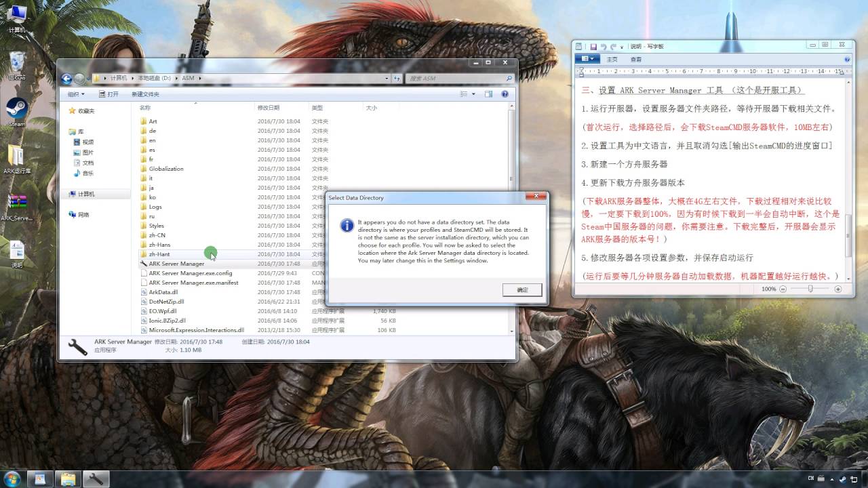Click the save icon in WordPad title bar
This screenshot has height=488, width=868.
[x=593, y=46]
